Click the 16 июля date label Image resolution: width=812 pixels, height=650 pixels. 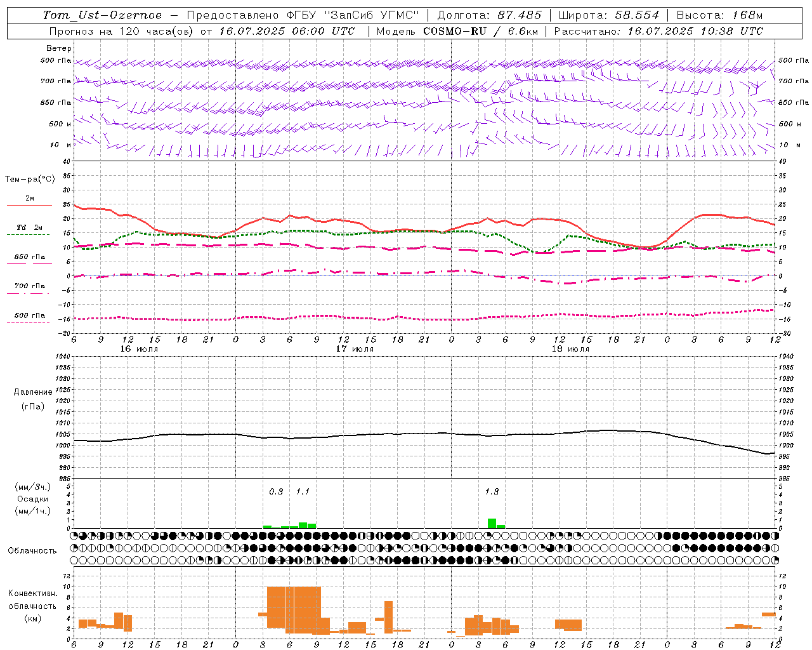[139, 348]
